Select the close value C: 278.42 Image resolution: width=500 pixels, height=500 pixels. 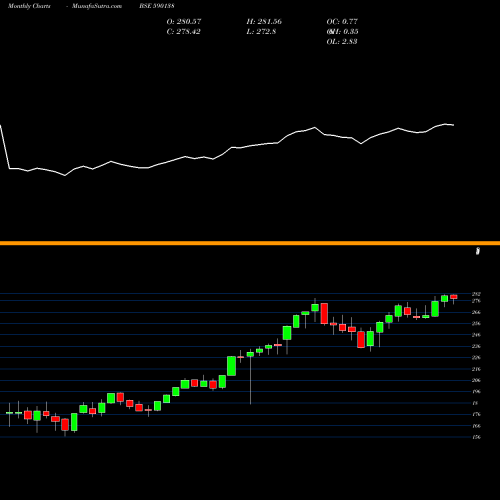click(183, 32)
